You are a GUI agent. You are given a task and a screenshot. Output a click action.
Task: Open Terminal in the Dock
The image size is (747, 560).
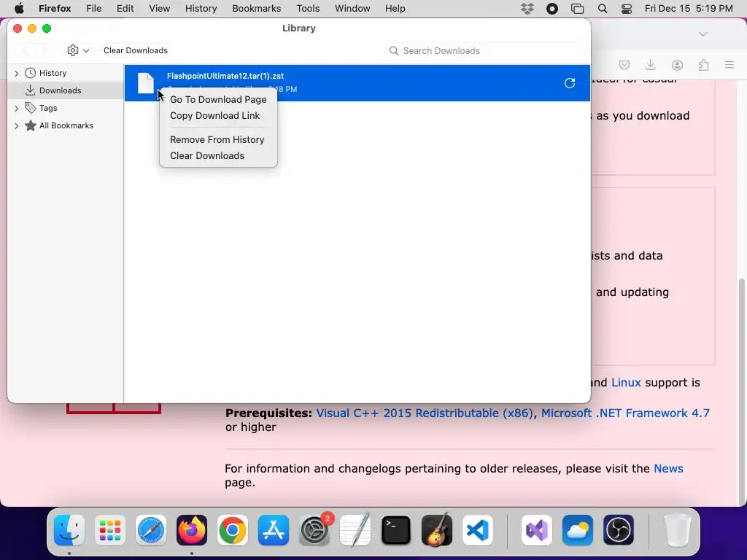pyautogui.click(x=396, y=530)
